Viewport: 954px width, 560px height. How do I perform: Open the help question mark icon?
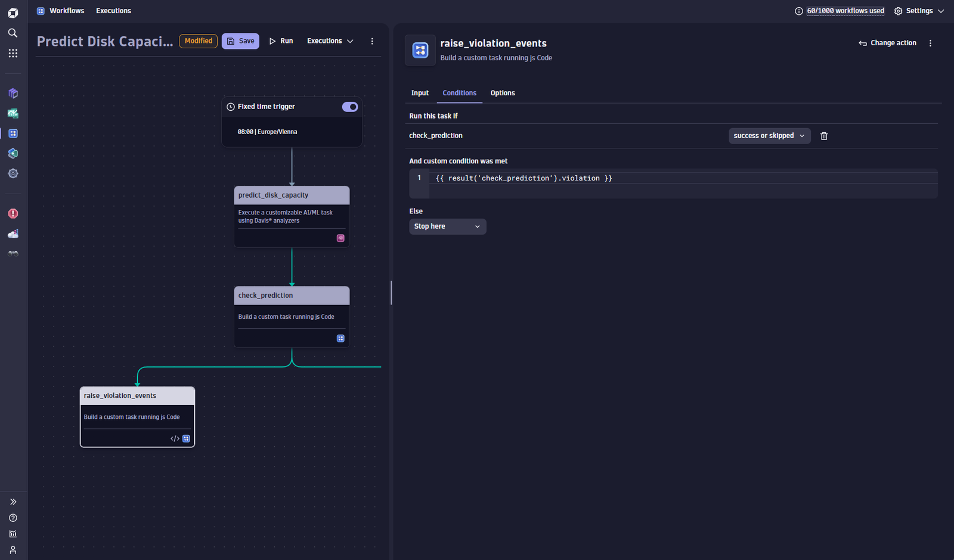click(13, 518)
